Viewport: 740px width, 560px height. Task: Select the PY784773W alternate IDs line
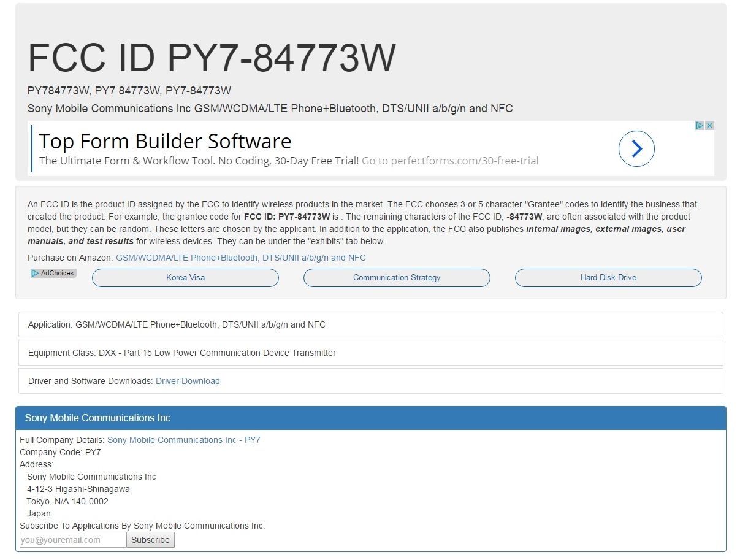(129, 91)
